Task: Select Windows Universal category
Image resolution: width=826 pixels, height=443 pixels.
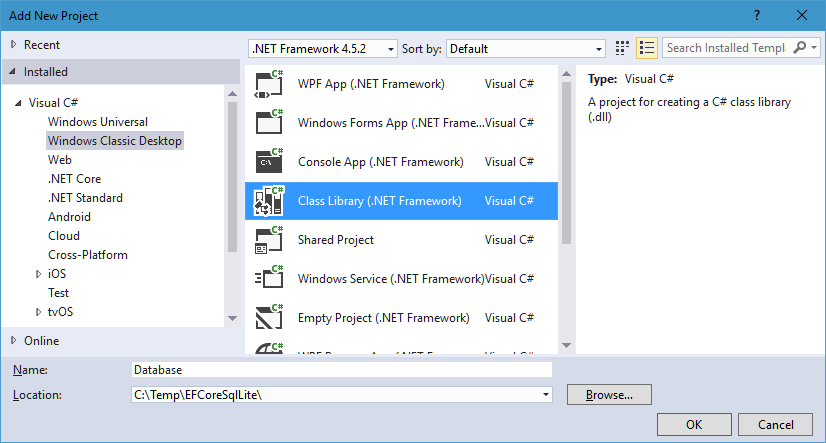Action: (x=98, y=122)
